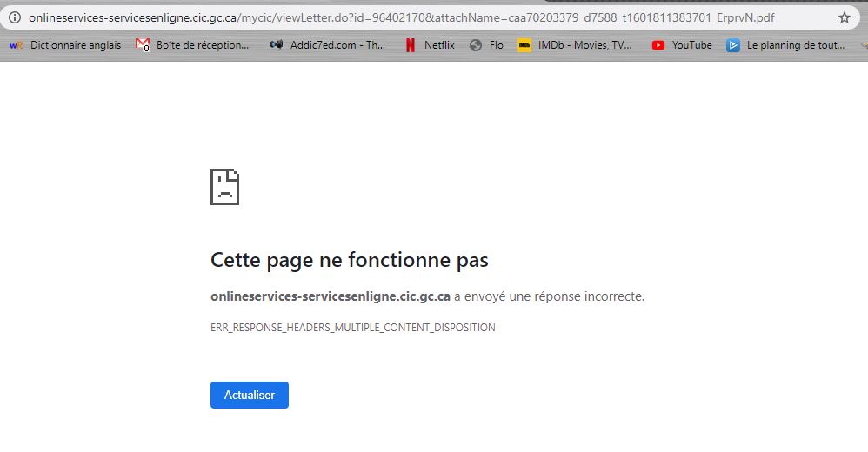Open the Dictionnaire anglais bookmark
Viewport: 868px width, 452px height.
[76, 45]
